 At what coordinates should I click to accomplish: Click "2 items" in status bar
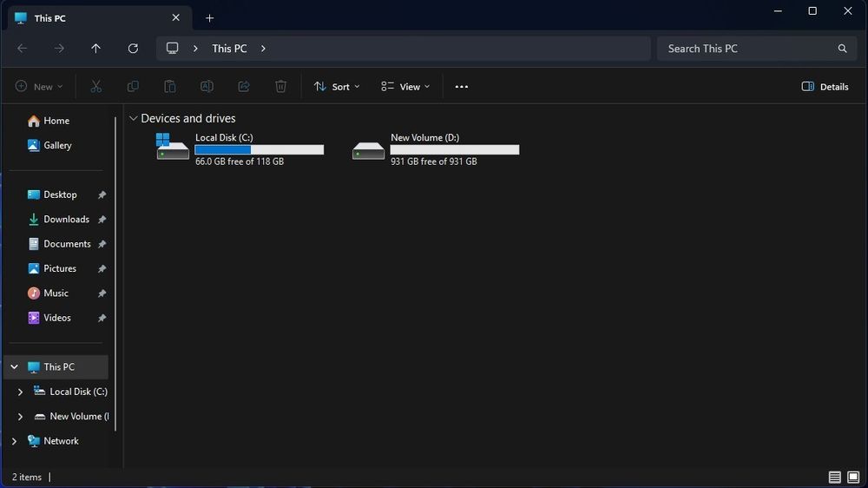[x=27, y=477]
